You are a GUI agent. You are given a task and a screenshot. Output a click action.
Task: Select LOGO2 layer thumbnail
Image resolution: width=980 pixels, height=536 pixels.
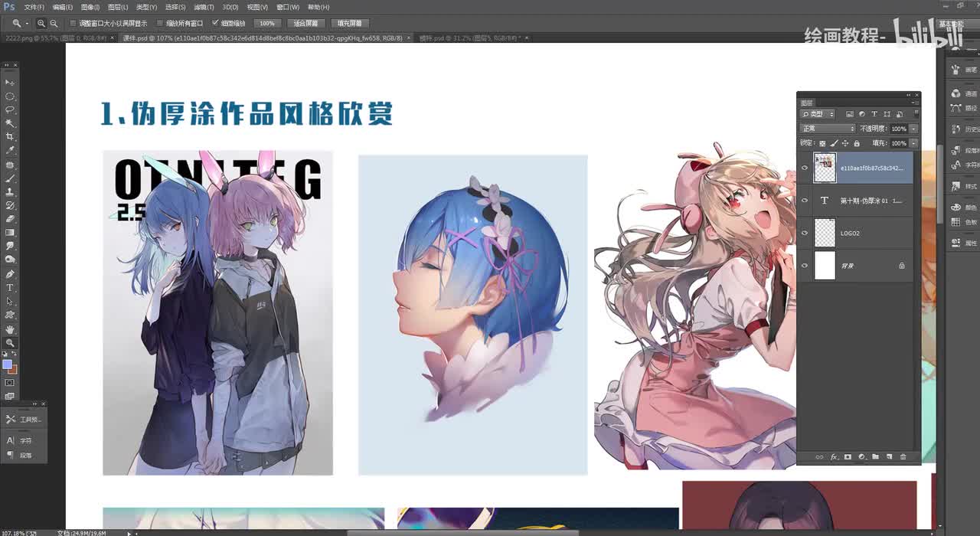pyautogui.click(x=825, y=233)
